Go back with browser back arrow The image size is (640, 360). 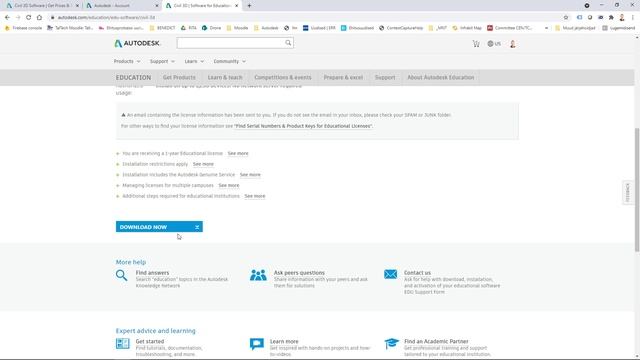7,17
